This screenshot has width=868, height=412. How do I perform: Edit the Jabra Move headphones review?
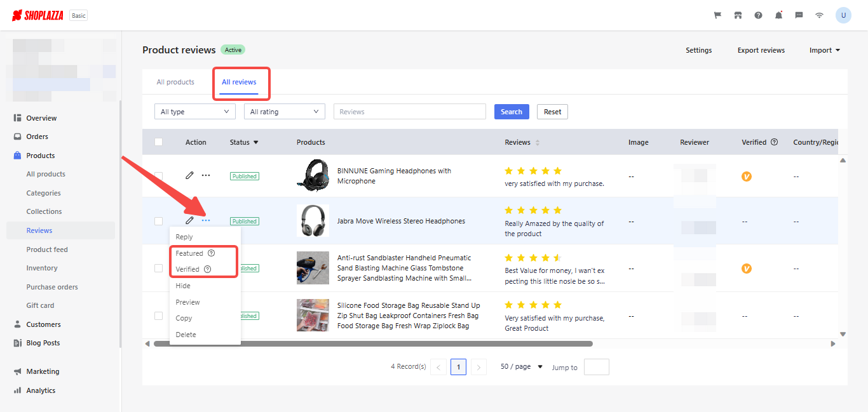(x=189, y=220)
